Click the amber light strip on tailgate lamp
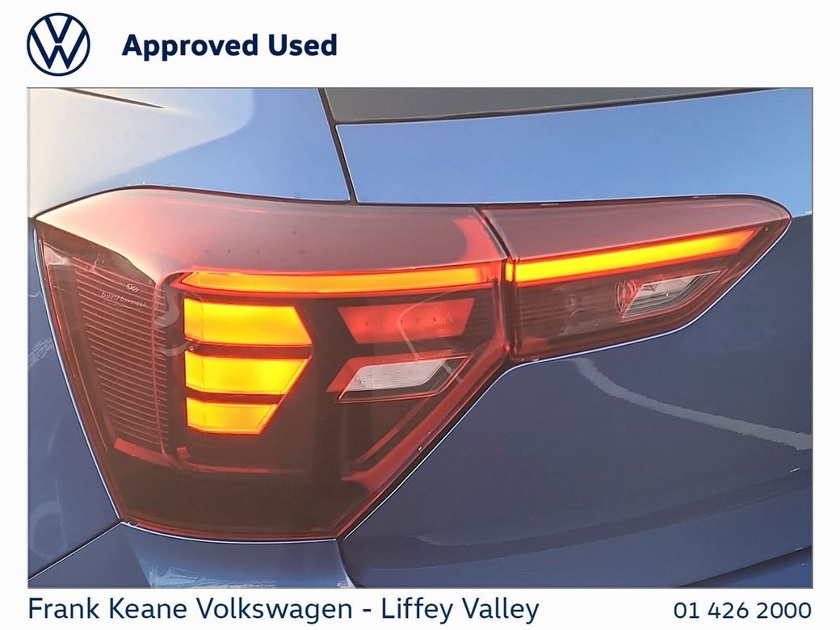Image resolution: width=840 pixels, height=630 pixels. 632,256
